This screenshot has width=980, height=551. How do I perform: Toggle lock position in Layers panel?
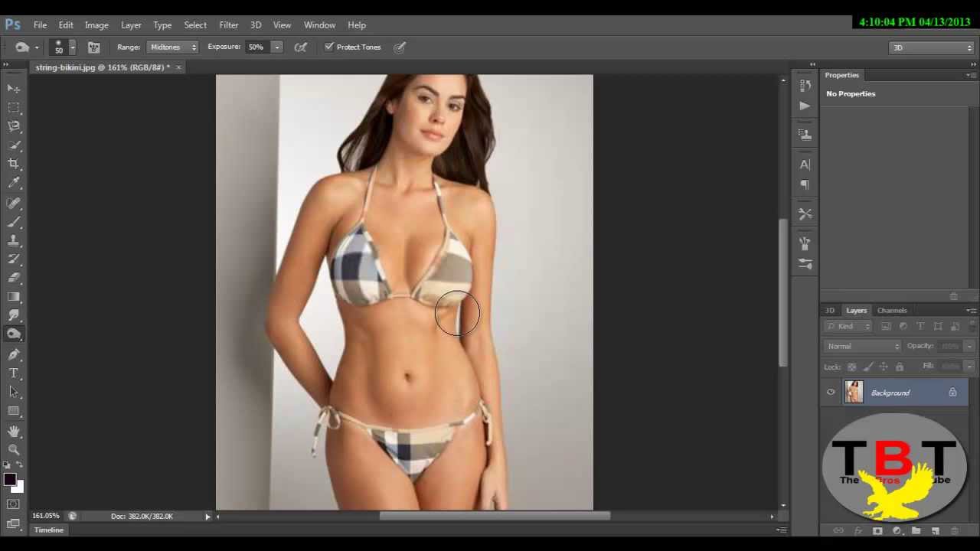point(884,367)
